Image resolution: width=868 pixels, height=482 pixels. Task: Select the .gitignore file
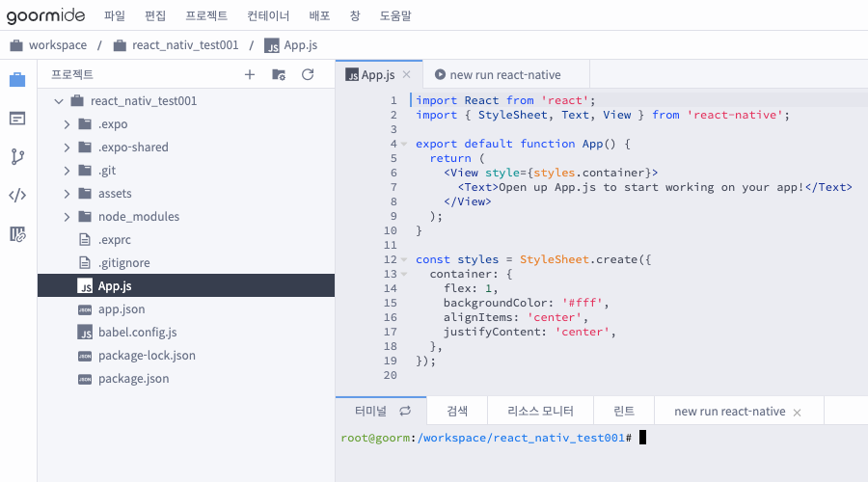[x=186, y=263]
